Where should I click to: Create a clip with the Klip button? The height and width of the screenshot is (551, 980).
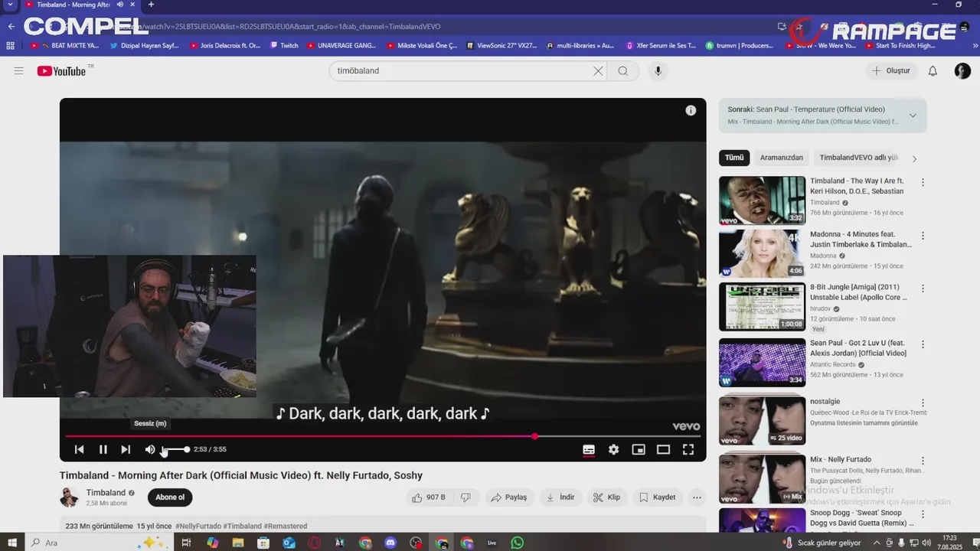606,497
